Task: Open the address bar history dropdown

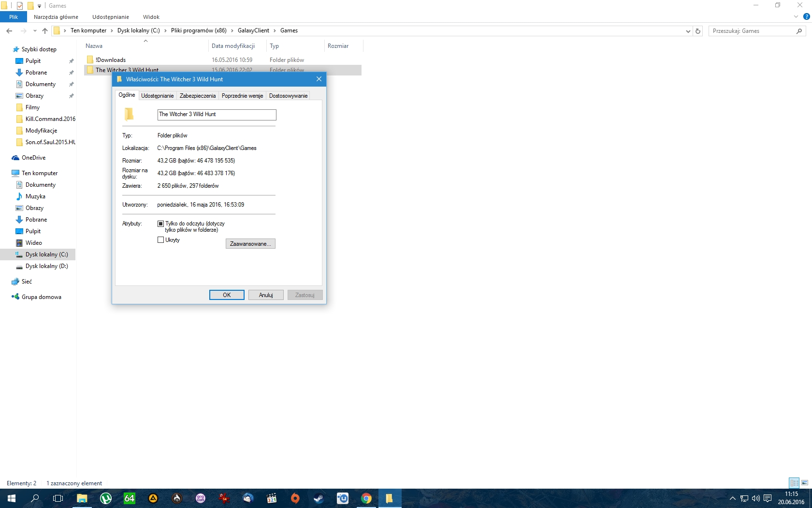Action: [x=688, y=31]
